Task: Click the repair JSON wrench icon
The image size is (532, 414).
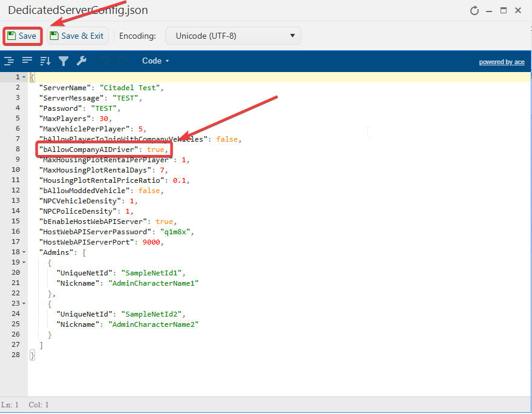Action: pyautogui.click(x=82, y=61)
